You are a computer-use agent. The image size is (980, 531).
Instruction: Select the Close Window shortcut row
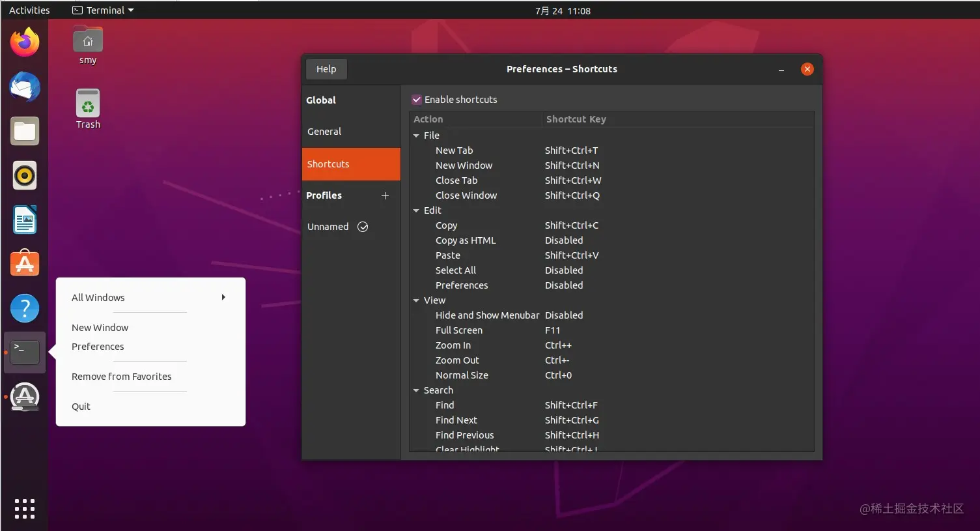click(611, 195)
